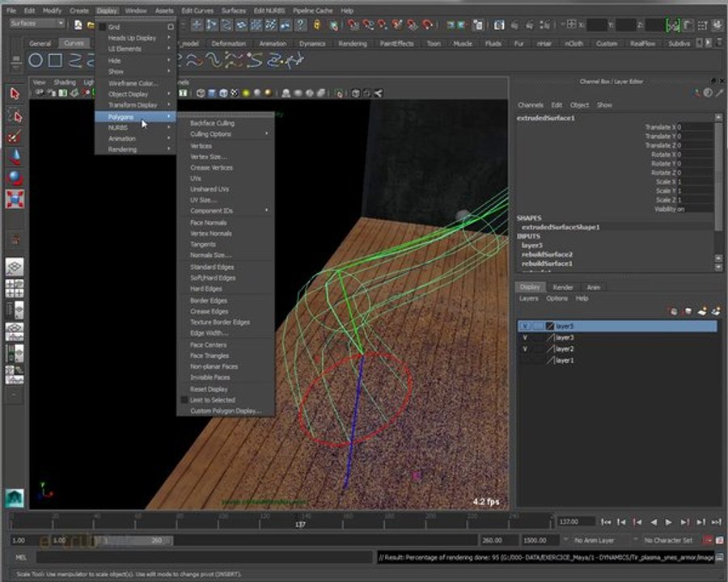This screenshot has width=728, height=582.
Task: Expand Component IDs submenu
Action: point(226,211)
